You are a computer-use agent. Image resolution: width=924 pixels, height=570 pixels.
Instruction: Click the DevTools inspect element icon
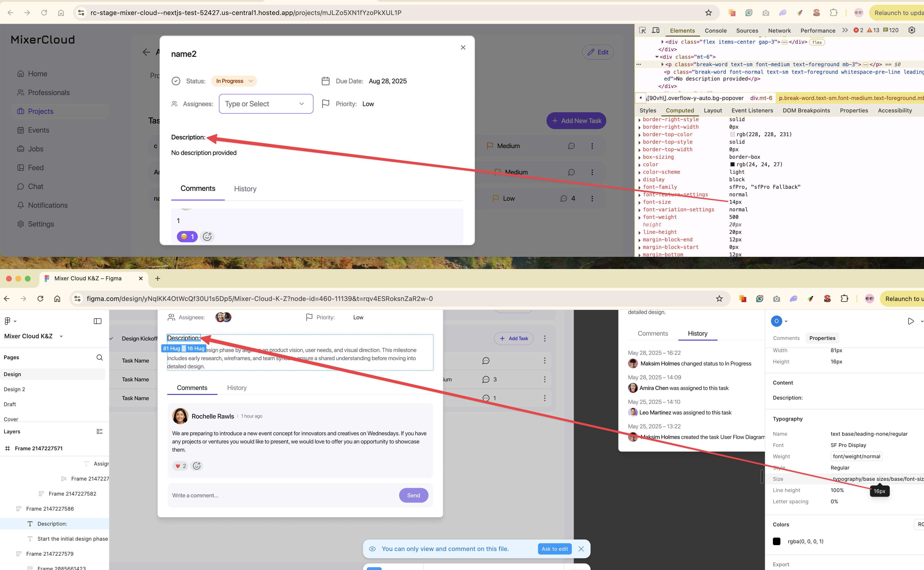point(643,30)
